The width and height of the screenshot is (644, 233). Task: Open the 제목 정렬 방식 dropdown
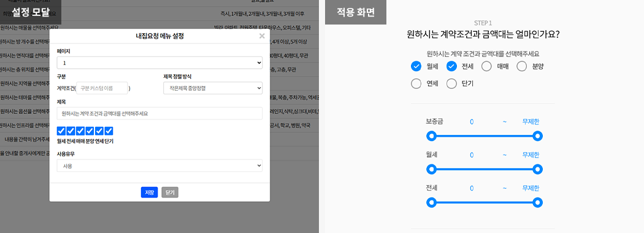213,88
